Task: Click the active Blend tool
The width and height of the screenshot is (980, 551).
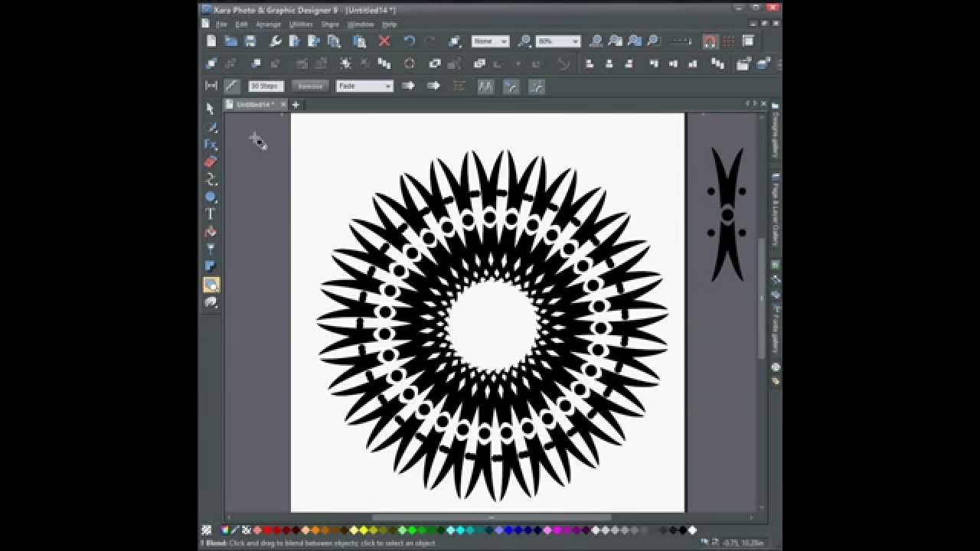Action: [x=211, y=285]
